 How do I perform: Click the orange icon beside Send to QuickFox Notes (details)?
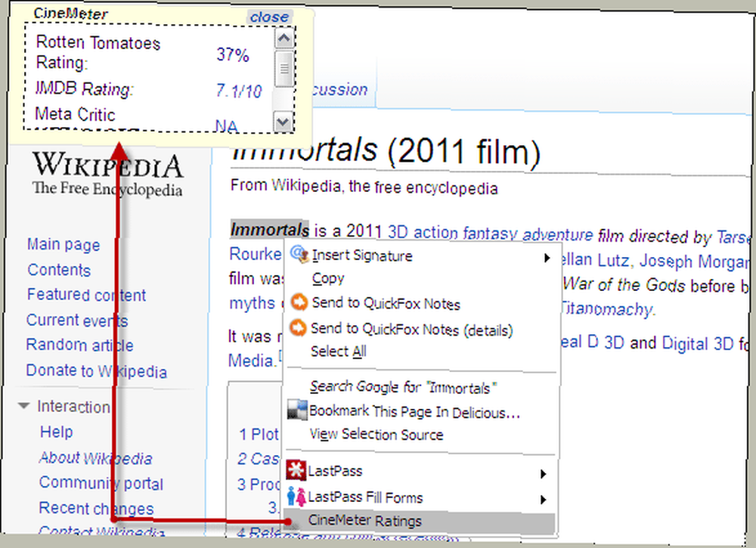pyautogui.click(x=298, y=328)
